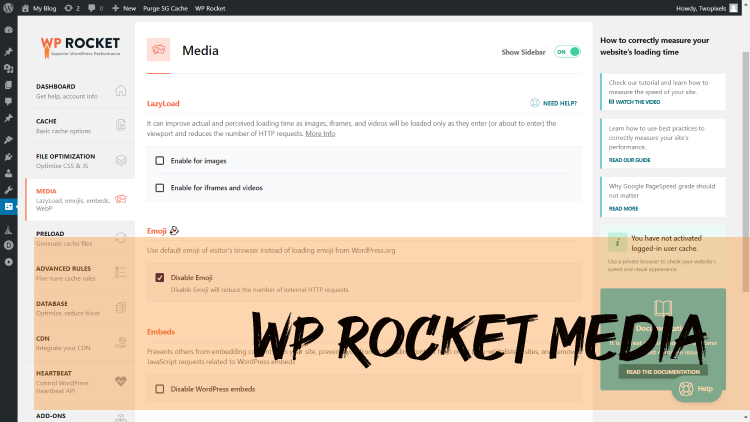Open Plugins icon in WP sidebar
This screenshot has width=750, height=422.
click(x=9, y=156)
